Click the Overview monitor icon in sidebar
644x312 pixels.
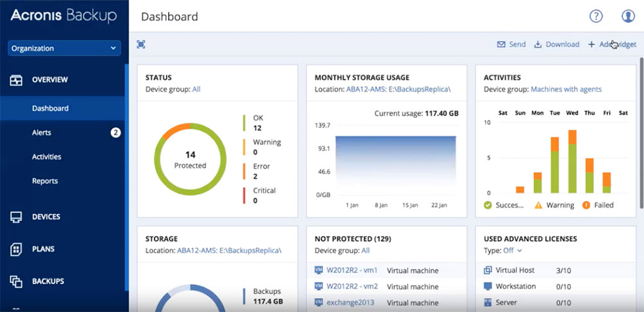pyautogui.click(x=16, y=80)
